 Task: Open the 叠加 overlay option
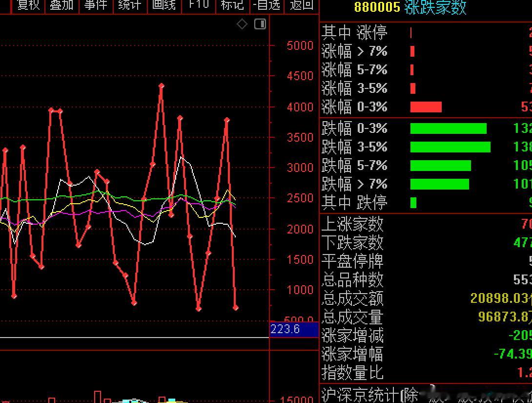[x=62, y=5]
